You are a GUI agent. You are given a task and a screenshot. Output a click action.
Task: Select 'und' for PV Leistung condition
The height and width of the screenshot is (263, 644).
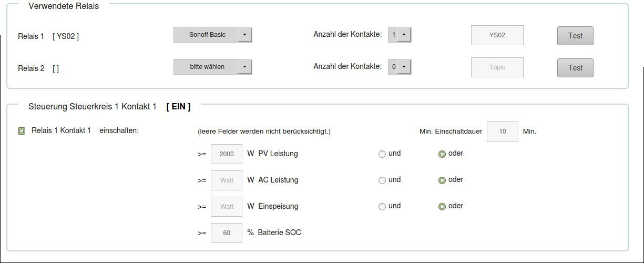coord(382,154)
